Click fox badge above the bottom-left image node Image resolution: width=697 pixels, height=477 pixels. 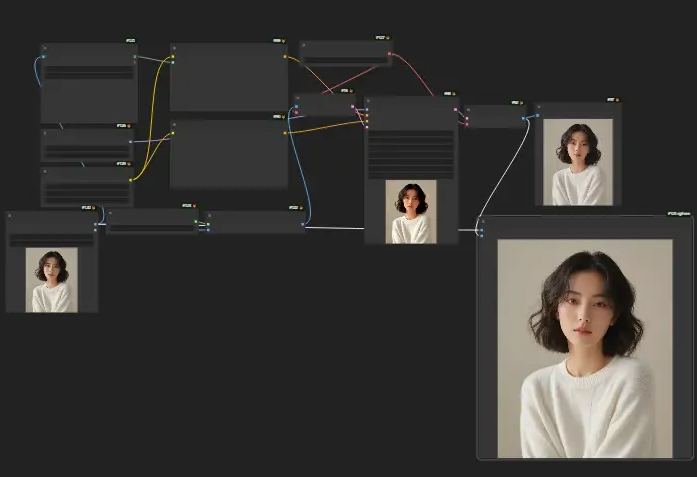click(93, 208)
